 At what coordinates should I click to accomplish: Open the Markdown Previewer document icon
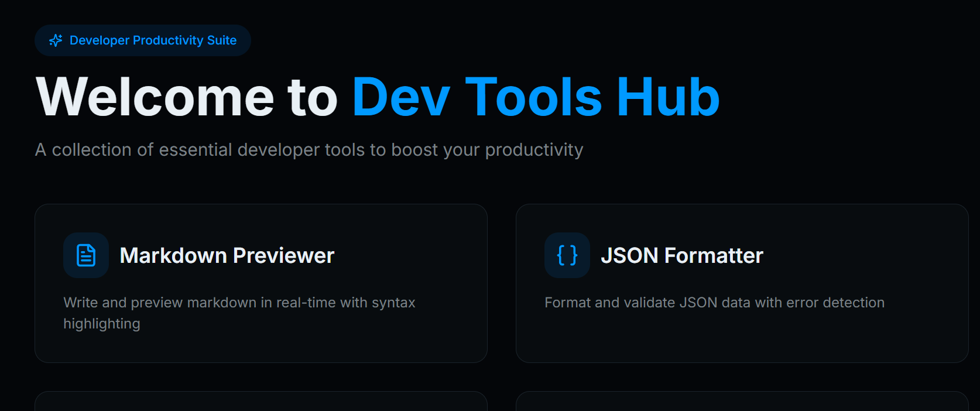tap(86, 255)
